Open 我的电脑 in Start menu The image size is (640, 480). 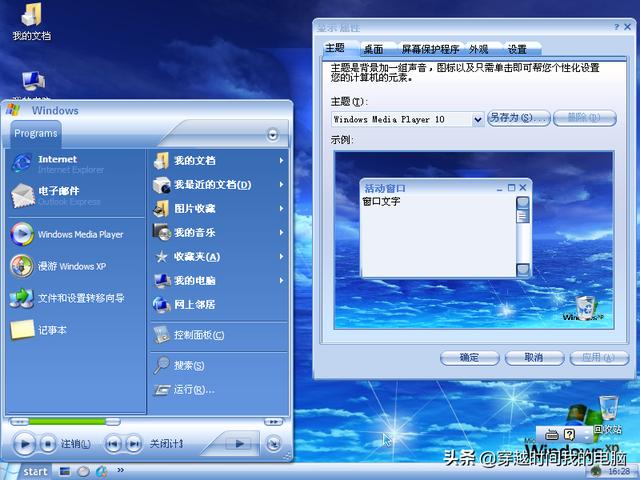click(219, 280)
